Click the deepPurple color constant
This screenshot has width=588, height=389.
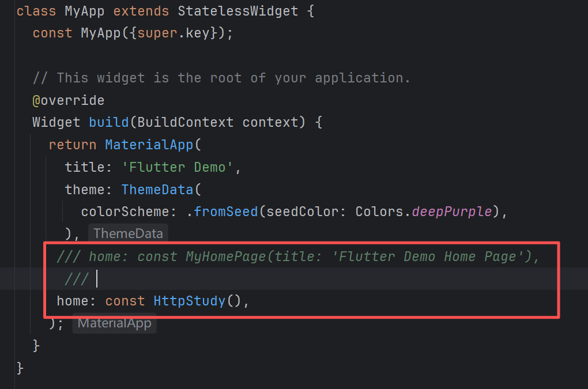tap(452, 212)
